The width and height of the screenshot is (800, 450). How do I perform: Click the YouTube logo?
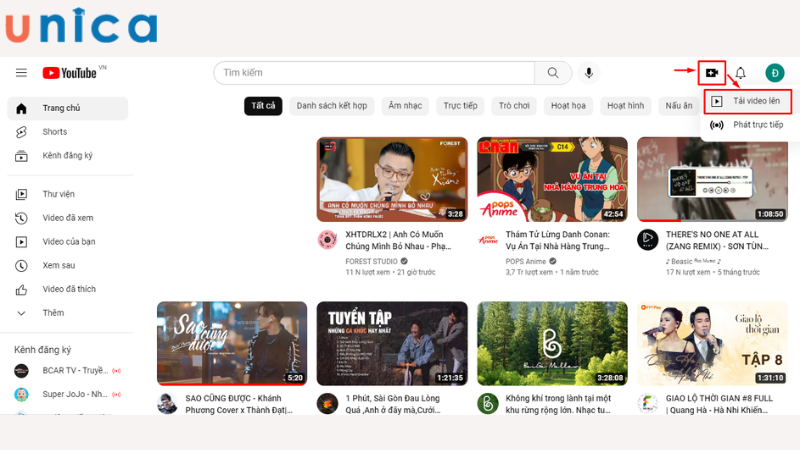[70, 73]
